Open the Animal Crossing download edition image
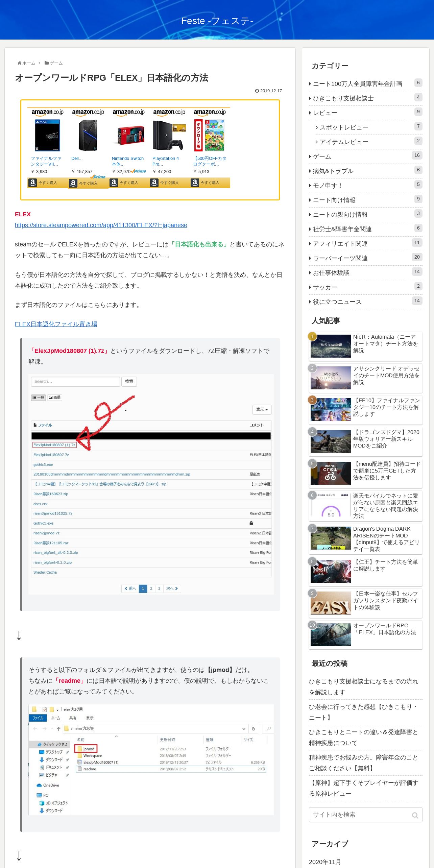434x868 pixels. coord(210,135)
